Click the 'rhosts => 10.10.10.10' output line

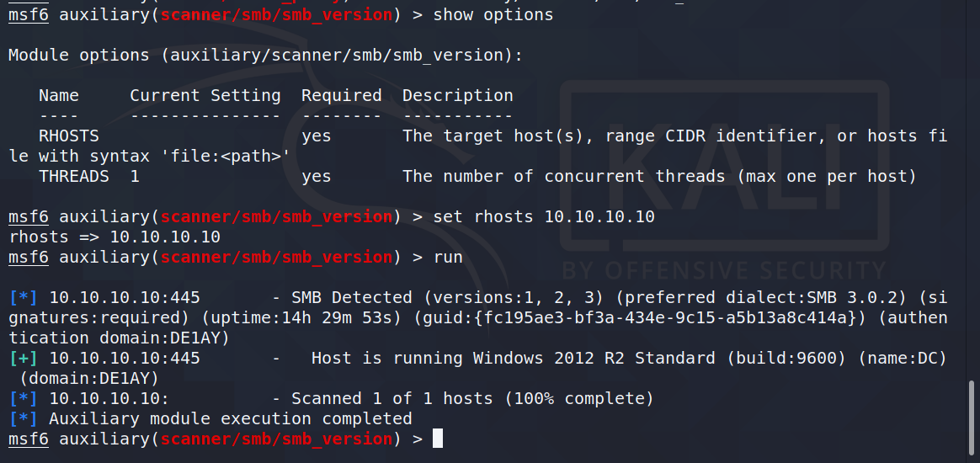[115, 237]
